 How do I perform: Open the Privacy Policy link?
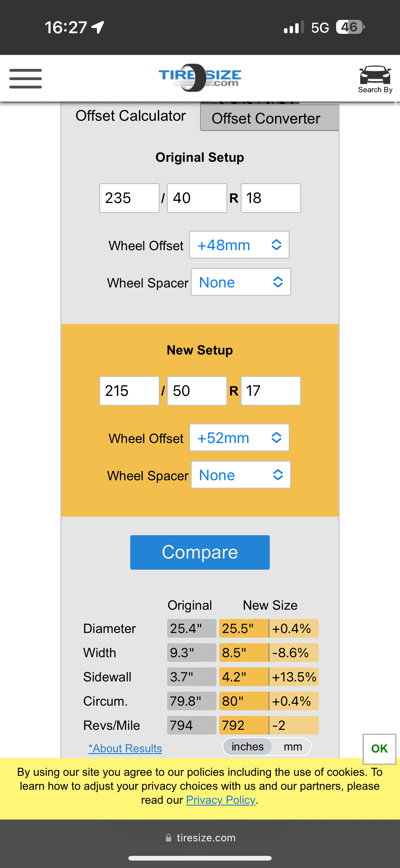pyautogui.click(x=221, y=800)
